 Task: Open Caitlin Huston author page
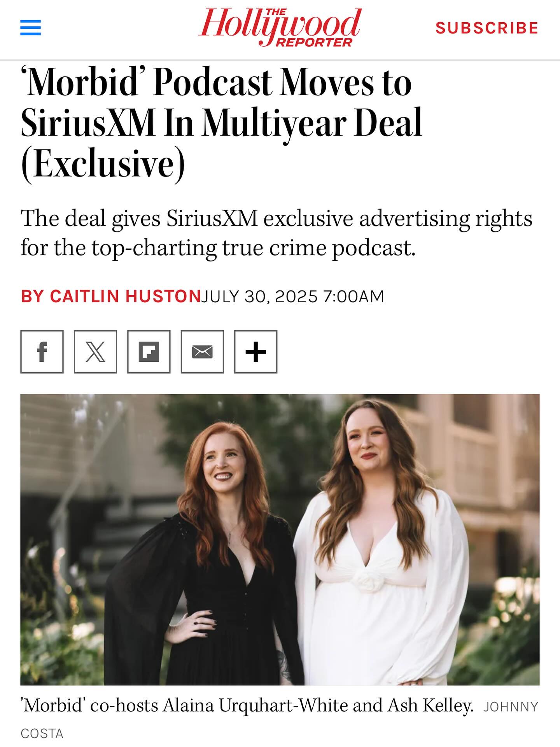pyautogui.click(x=110, y=296)
